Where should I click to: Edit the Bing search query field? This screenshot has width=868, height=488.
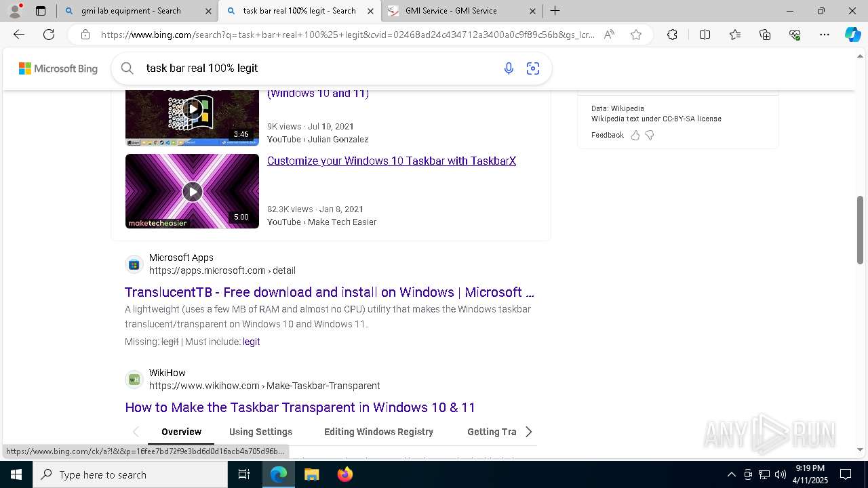317,68
